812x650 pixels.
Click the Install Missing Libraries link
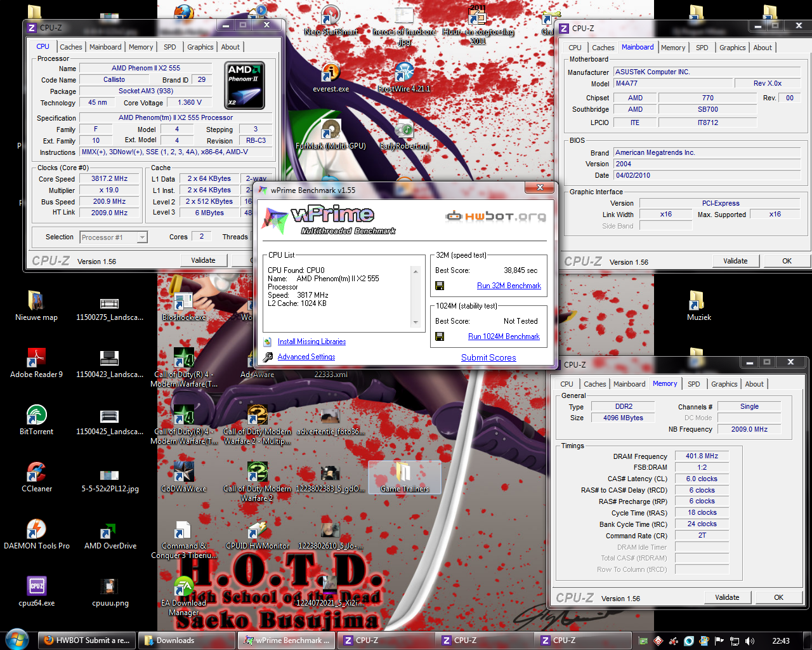[x=311, y=342]
